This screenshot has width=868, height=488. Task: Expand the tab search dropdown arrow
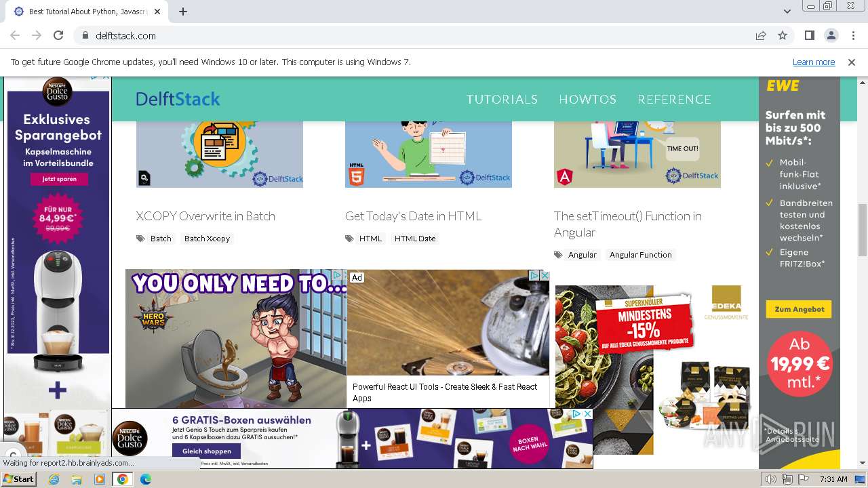(787, 12)
